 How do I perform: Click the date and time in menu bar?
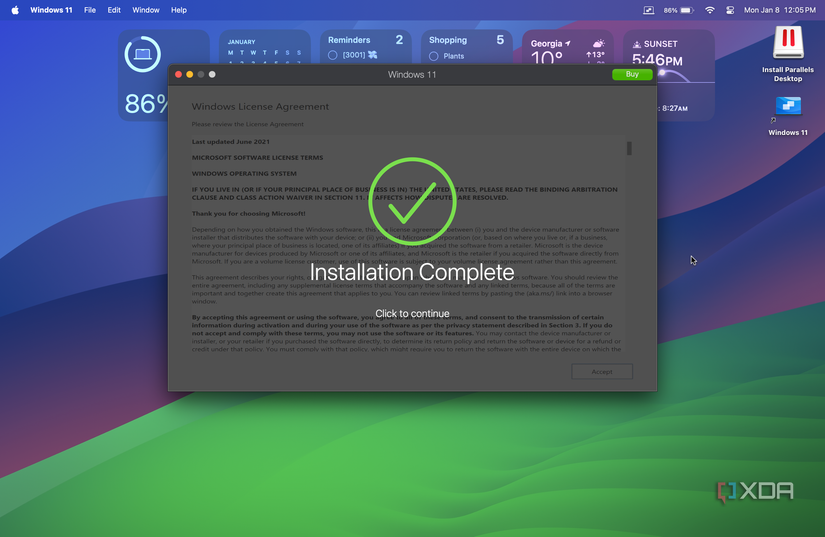coord(780,10)
